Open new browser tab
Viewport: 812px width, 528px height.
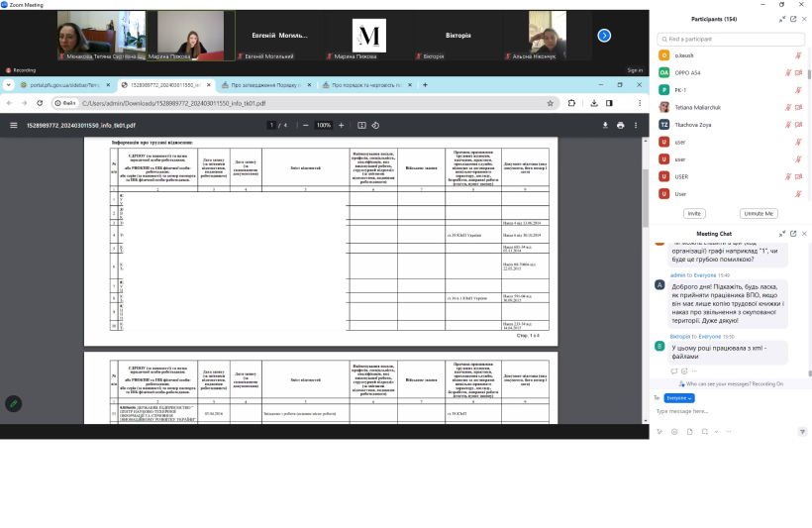click(425, 85)
